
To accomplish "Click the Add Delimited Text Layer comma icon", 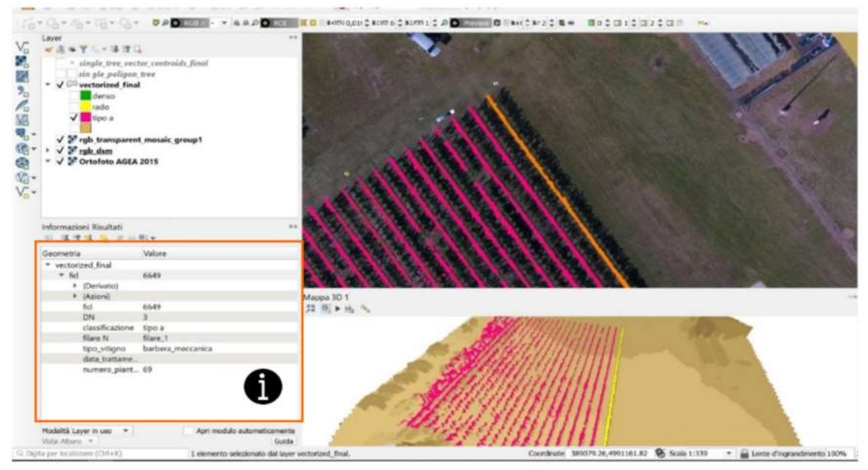I will pos(22,91).
